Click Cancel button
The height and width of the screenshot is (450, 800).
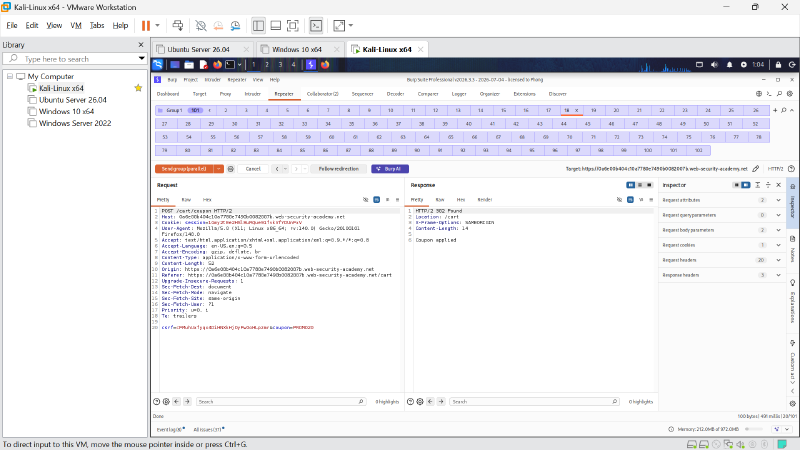[x=253, y=169]
